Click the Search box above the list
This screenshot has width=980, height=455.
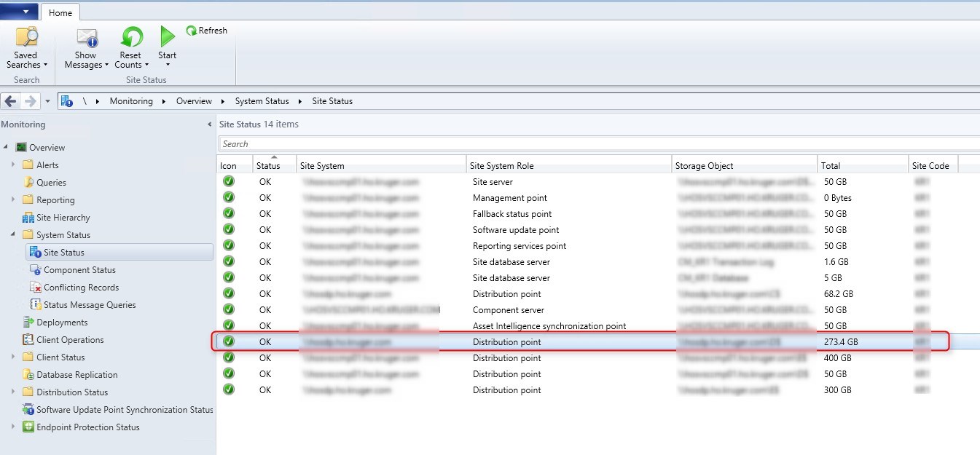(x=599, y=144)
